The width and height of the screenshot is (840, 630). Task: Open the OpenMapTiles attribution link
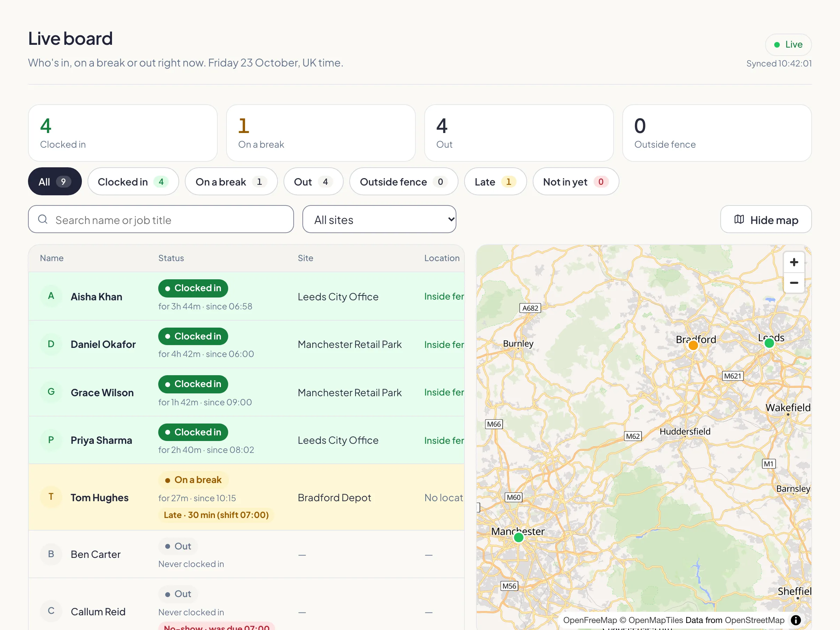pyautogui.click(x=656, y=620)
